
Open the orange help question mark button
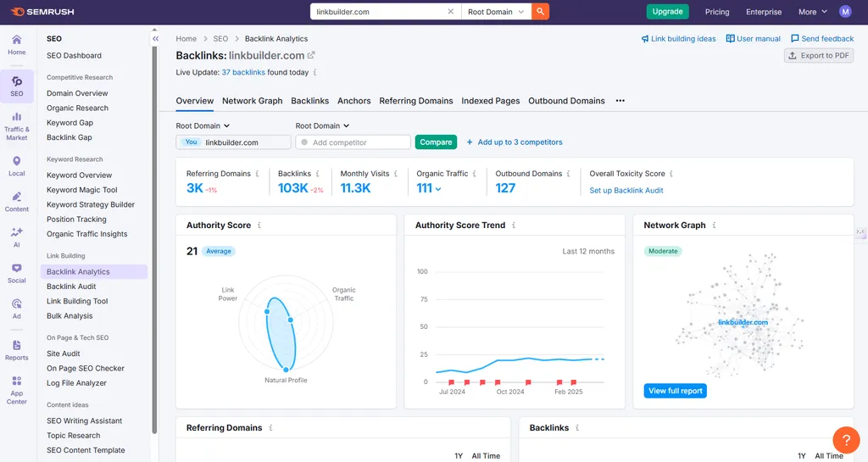point(846,440)
